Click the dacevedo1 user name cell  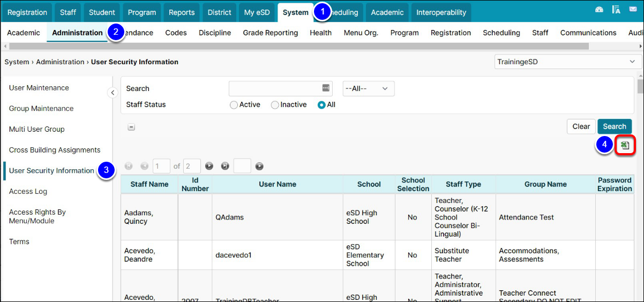(278, 255)
